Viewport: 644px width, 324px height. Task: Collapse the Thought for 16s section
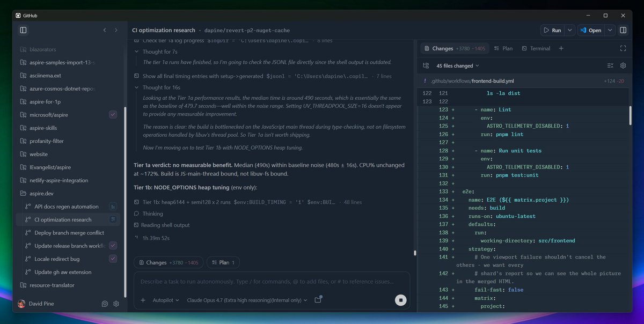(157, 87)
